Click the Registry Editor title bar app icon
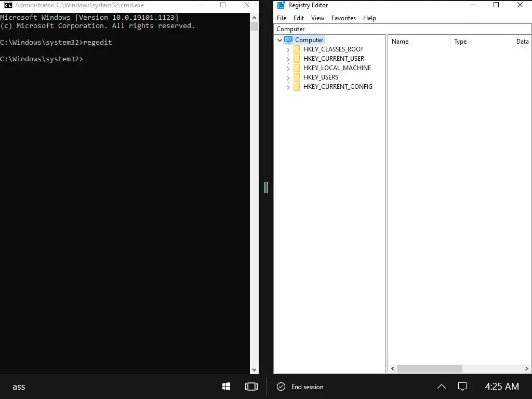 coord(281,5)
